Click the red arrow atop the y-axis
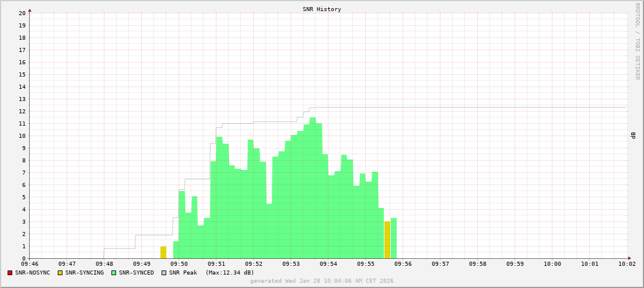The image size is (644, 288). tap(30, 9)
